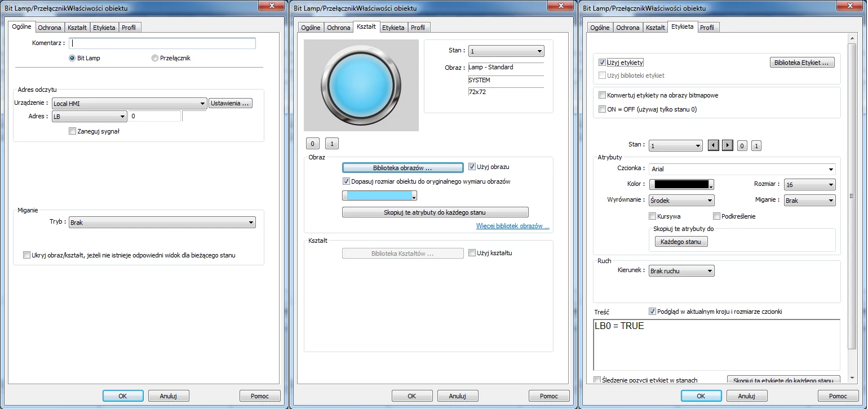This screenshot has width=868, height=409.
Task: Open the Kierunek Brak ruchu dropdown
Action: (681, 271)
